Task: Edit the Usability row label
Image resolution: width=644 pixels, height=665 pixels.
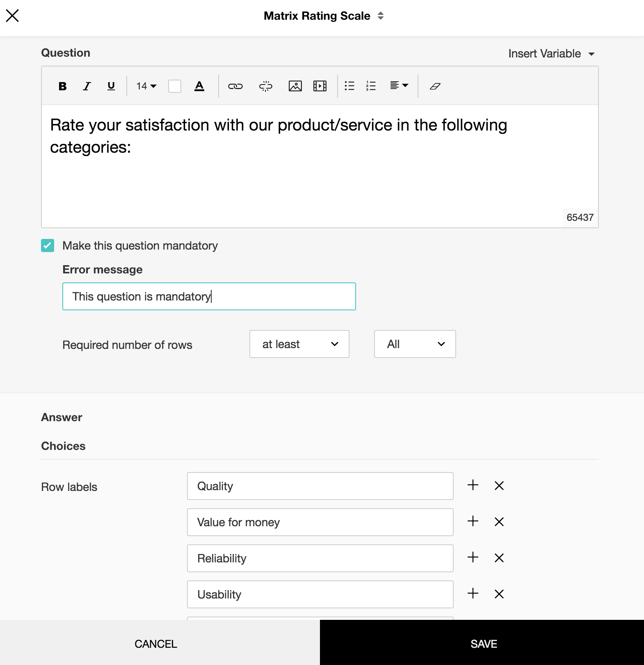Action: [x=320, y=594]
